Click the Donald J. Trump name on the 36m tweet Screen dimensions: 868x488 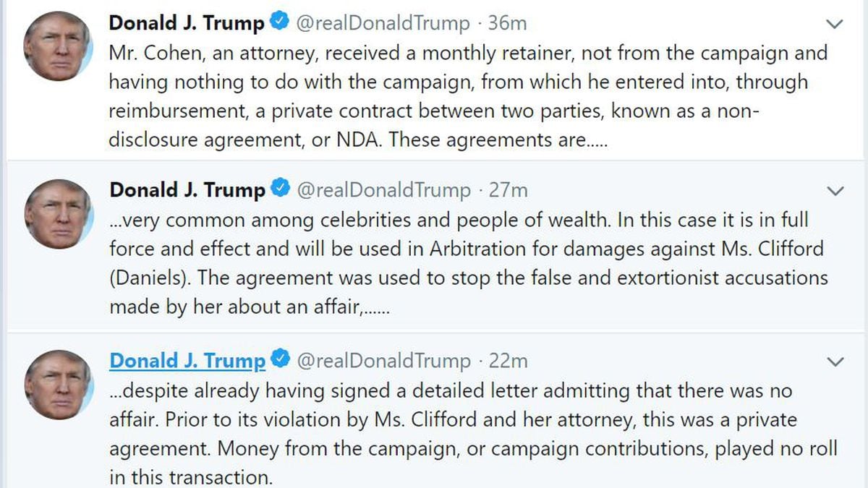pos(187,23)
